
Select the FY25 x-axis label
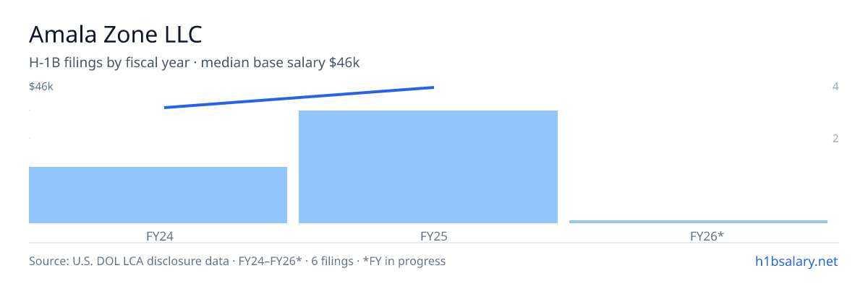(x=428, y=236)
